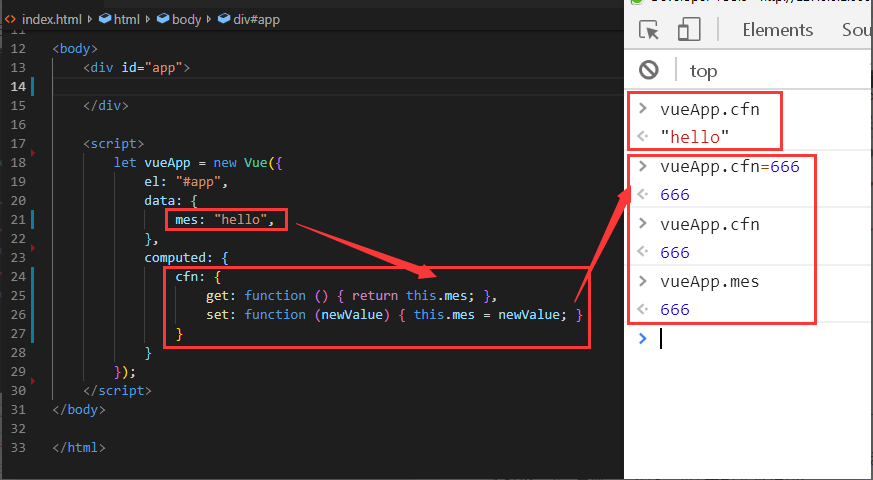Expand the vueApp.mes console entry arrow
This screenshot has height=480, width=873.
click(643, 280)
